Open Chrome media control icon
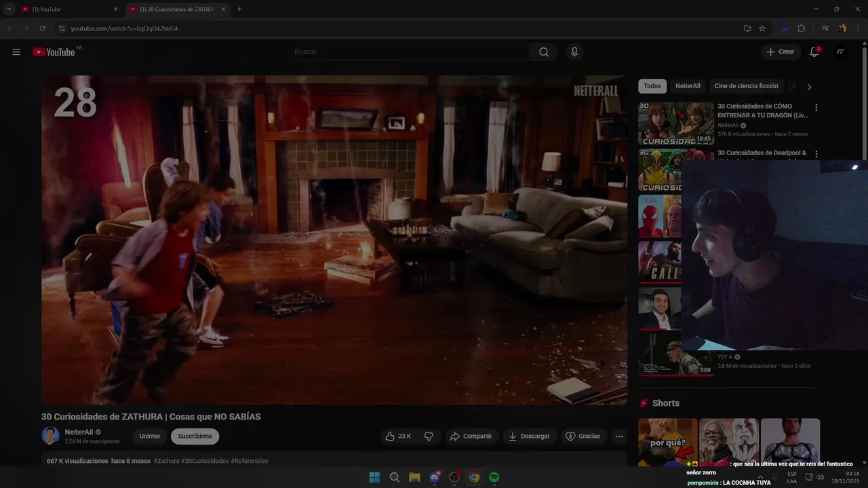 825,28
